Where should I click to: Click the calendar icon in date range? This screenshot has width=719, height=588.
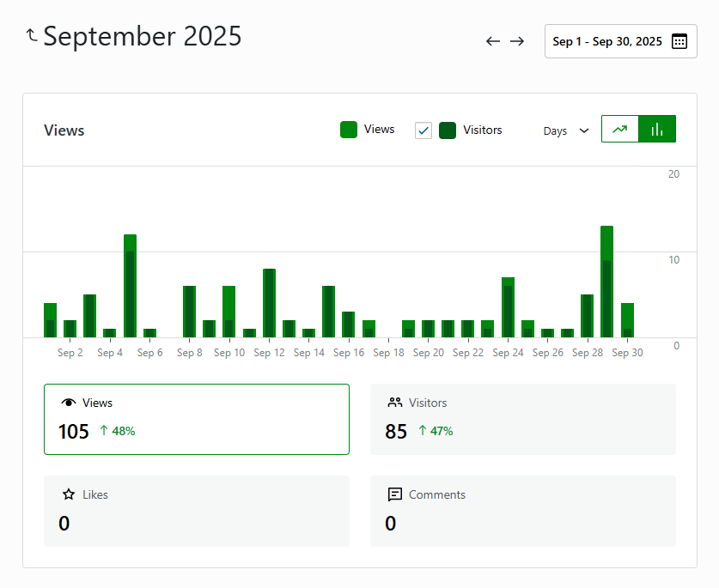pyautogui.click(x=679, y=41)
